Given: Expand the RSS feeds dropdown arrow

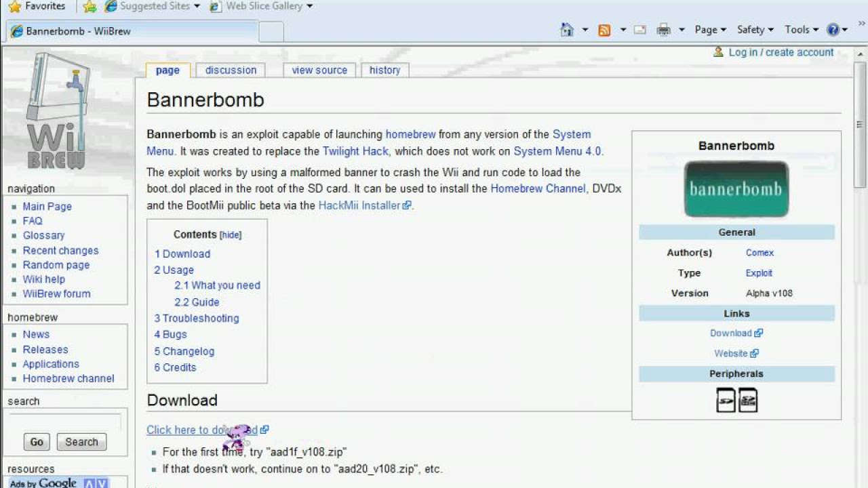Looking at the screenshot, I should click(x=623, y=30).
